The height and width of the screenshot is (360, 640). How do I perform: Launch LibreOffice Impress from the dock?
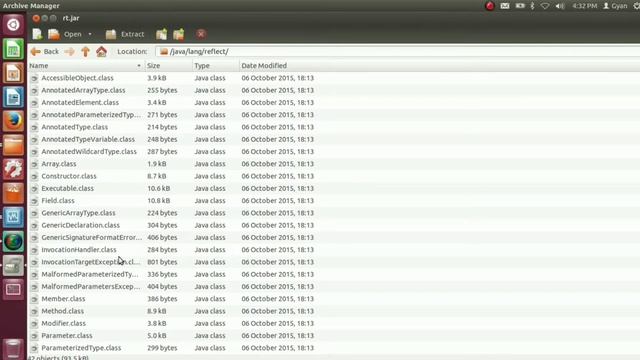pos(13,73)
